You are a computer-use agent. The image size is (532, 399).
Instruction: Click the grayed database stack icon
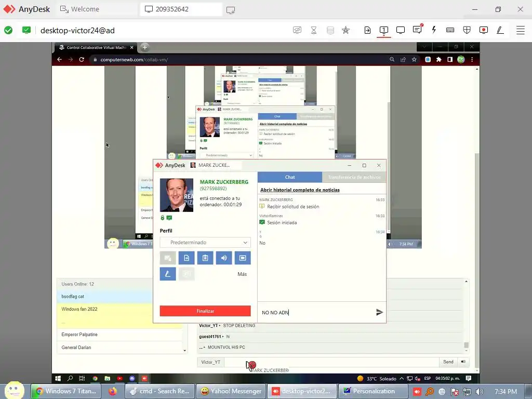330,30
